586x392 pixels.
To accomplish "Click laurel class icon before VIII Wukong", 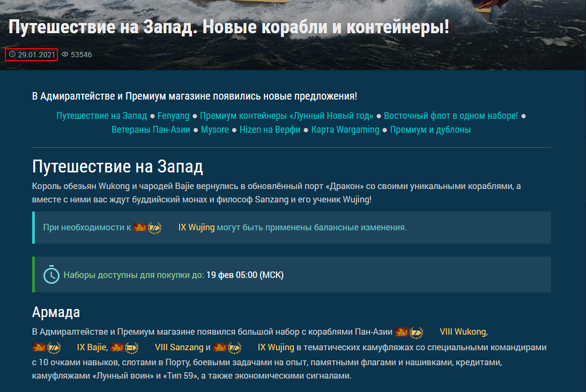I will 417,332.
